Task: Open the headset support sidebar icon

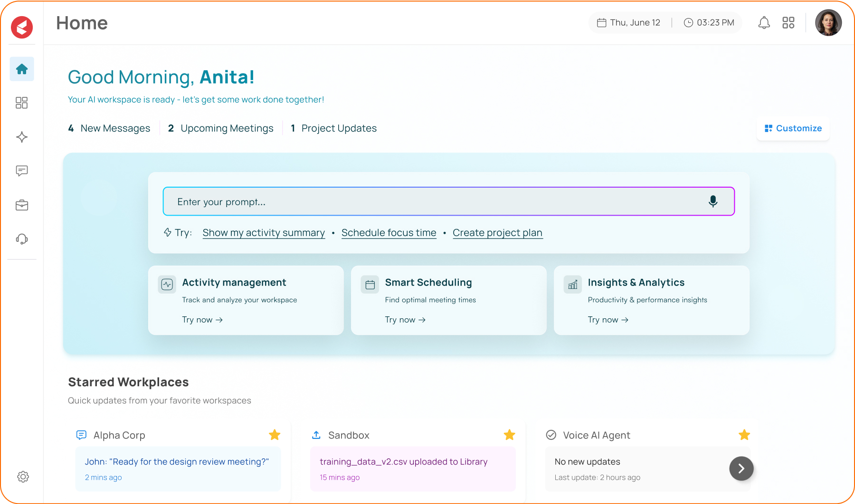Action: click(x=22, y=239)
